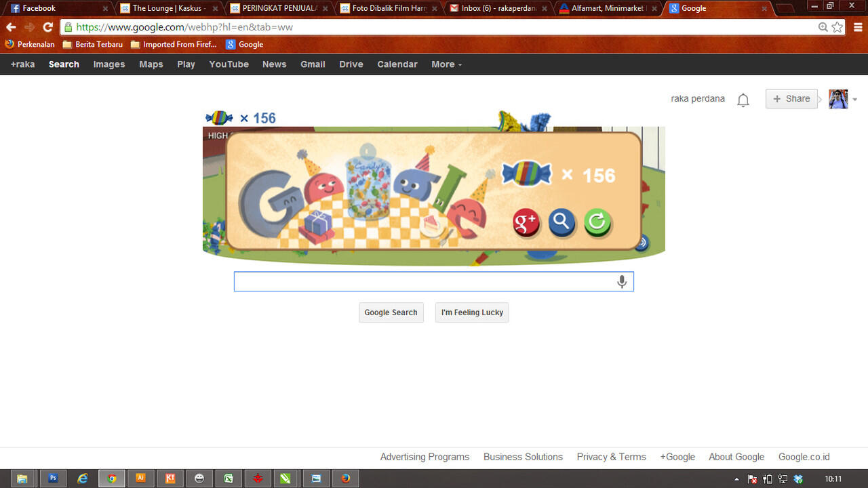Open the Advertising Programs footer link
The image size is (868, 488).
(x=425, y=457)
